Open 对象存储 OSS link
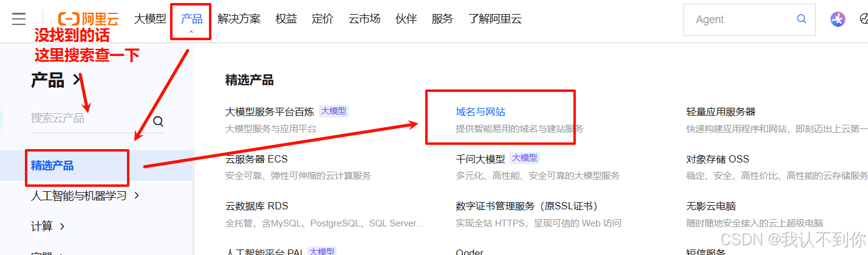The image size is (868, 255). pos(718,159)
